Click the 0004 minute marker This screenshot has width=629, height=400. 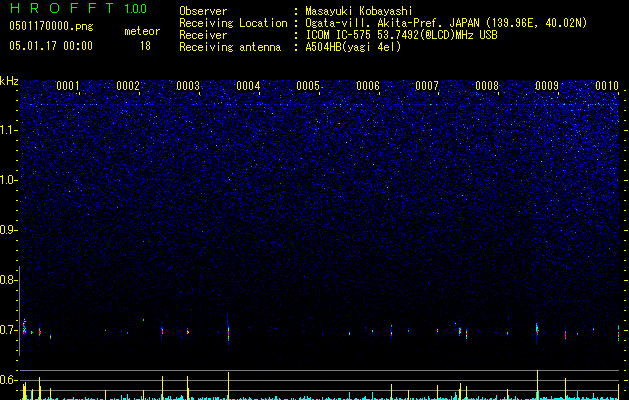click(x=248, y=86)
